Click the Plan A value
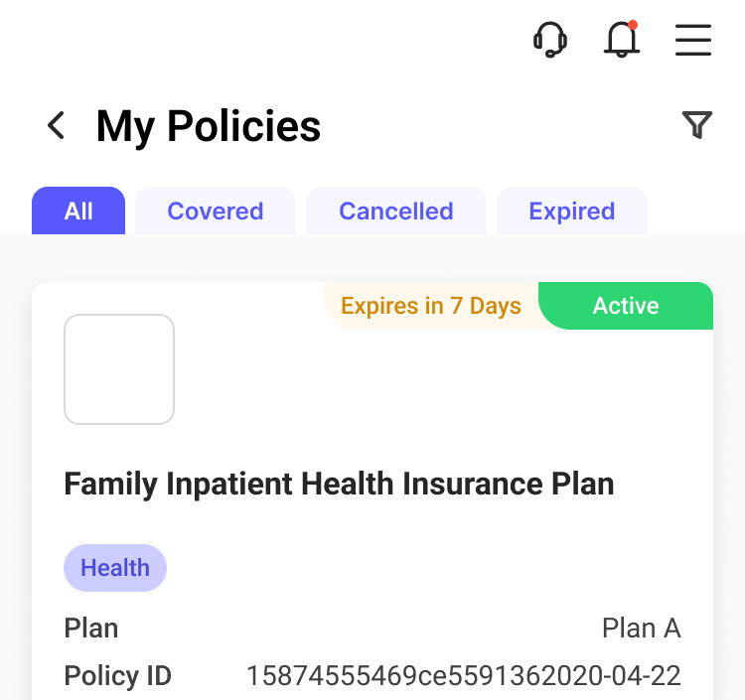The width and height of the screenshot is (745, 700). point(642,628)
